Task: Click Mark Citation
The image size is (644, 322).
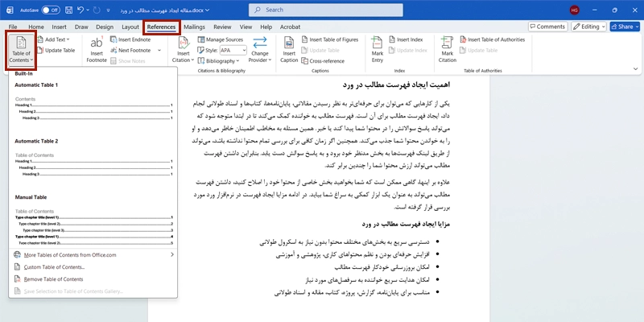Action: (x=448, y=50)
